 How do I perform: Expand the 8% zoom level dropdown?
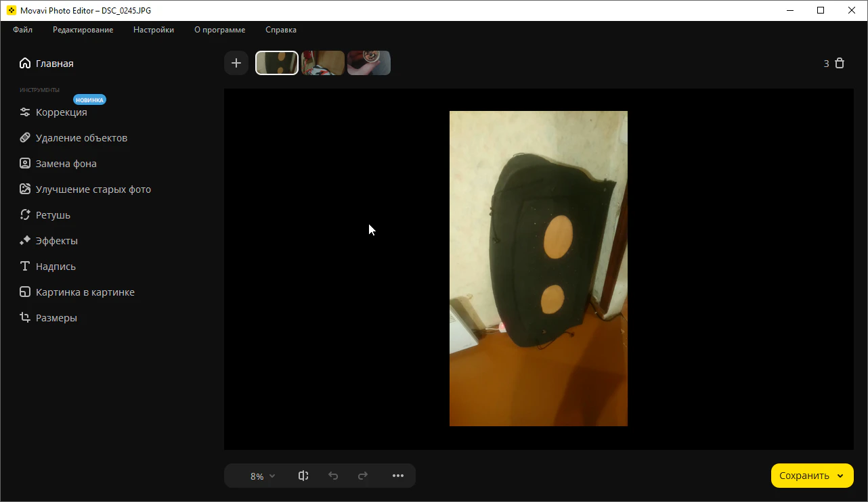263,476
